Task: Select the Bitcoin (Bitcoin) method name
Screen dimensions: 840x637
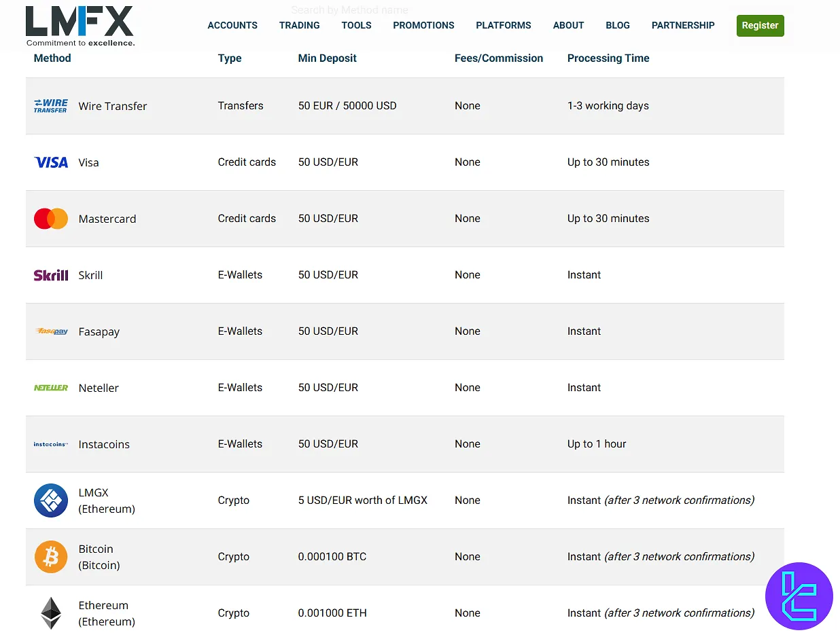Action: [x=99, y=557]
